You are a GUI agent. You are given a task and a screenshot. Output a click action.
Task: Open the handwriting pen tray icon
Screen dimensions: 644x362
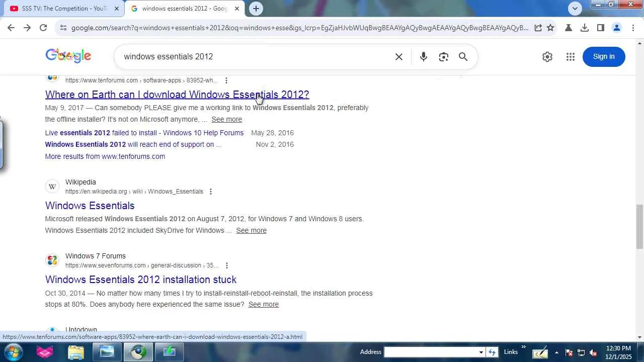(540, 352)
